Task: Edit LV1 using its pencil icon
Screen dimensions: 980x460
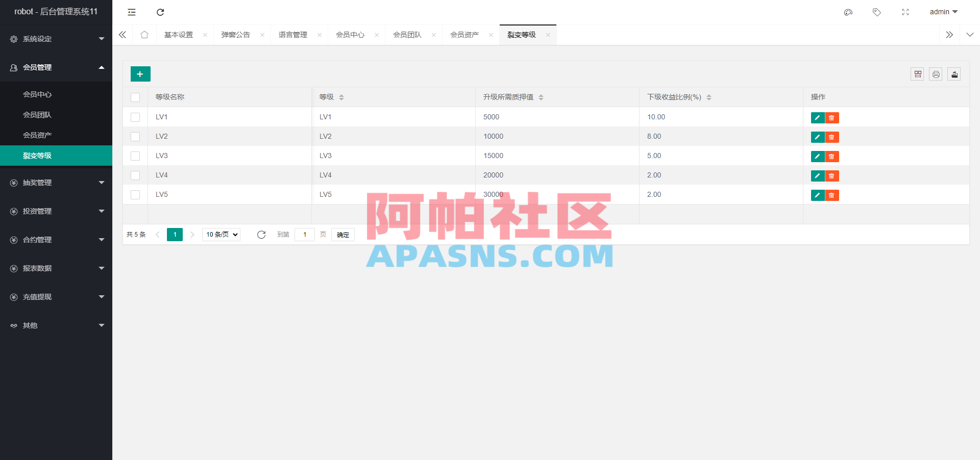Action: tap(817, 117)
